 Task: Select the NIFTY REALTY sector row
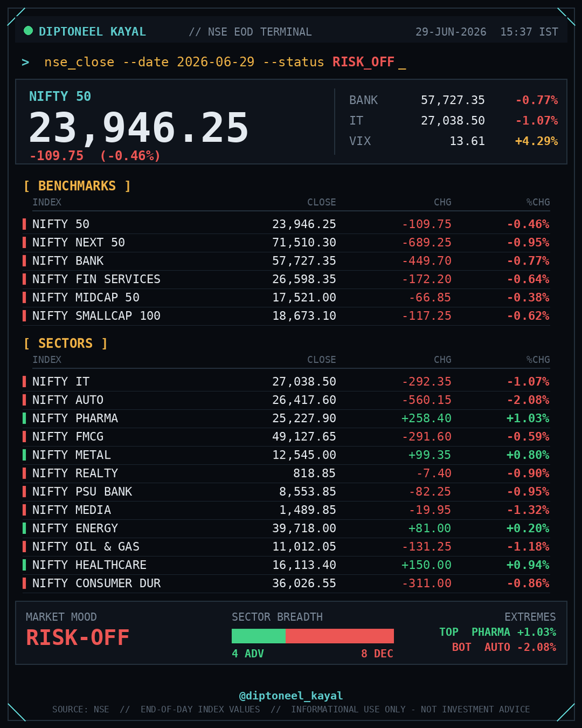tap(286, 473)
